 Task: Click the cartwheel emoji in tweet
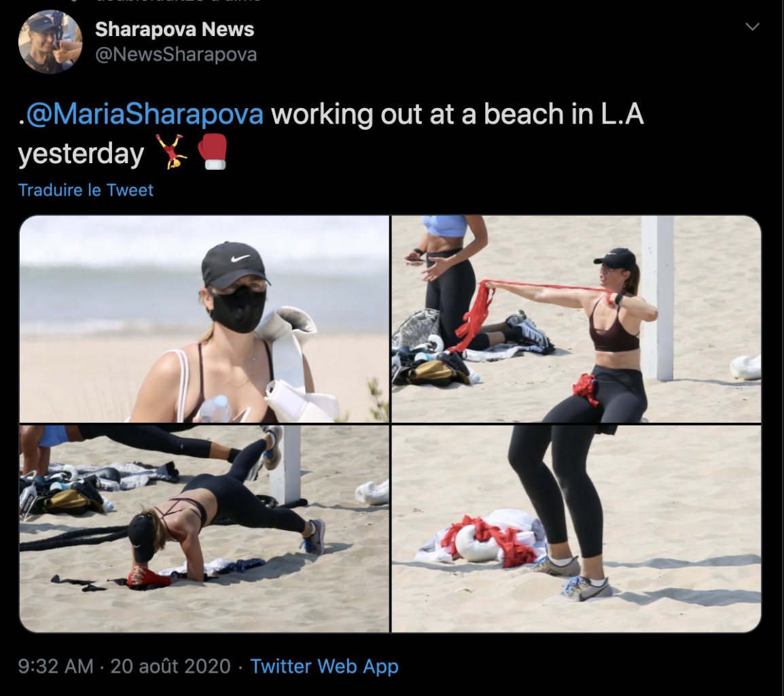point(171,152)
